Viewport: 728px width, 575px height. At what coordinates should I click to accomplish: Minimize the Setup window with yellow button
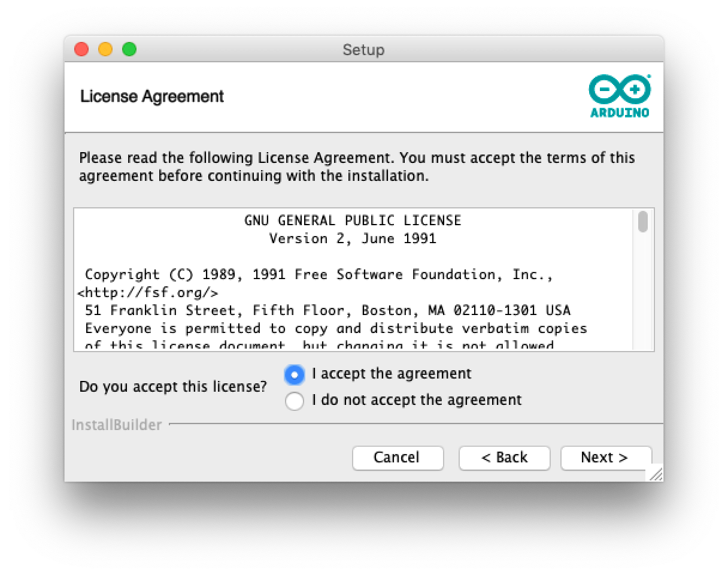105,49
